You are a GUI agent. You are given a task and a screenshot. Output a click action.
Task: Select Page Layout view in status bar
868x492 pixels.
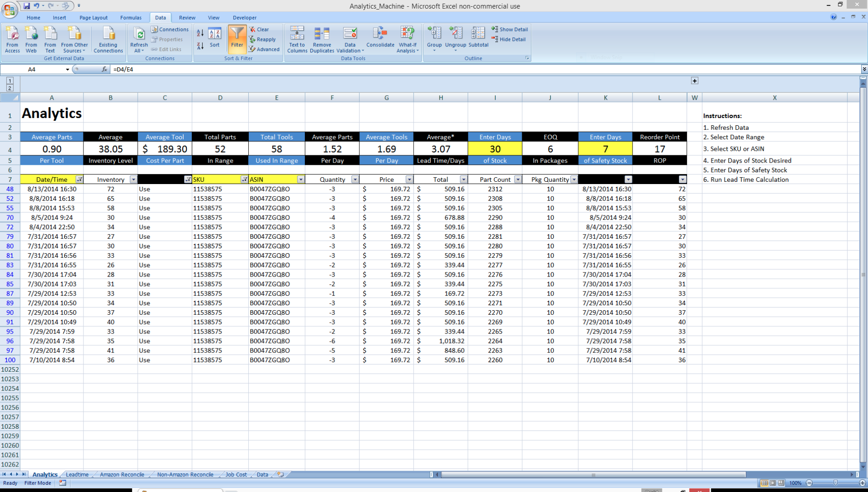coord(773,483)
